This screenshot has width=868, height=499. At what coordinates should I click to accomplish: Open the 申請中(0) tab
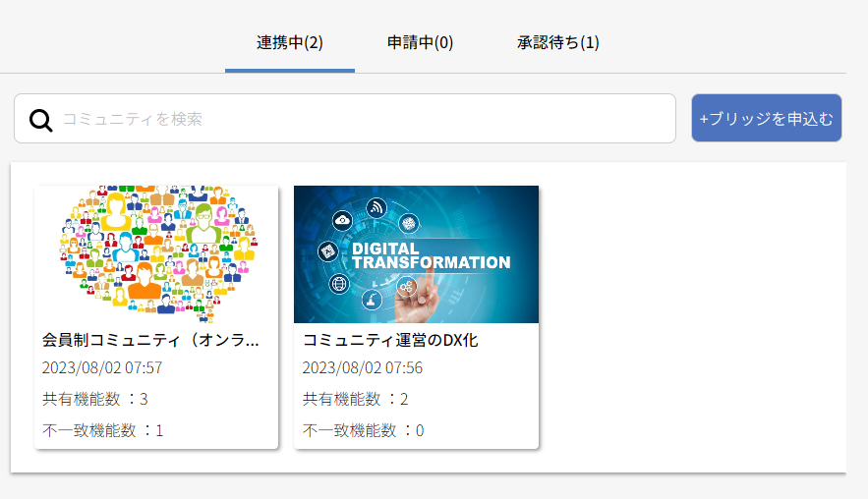click(420, 42)
